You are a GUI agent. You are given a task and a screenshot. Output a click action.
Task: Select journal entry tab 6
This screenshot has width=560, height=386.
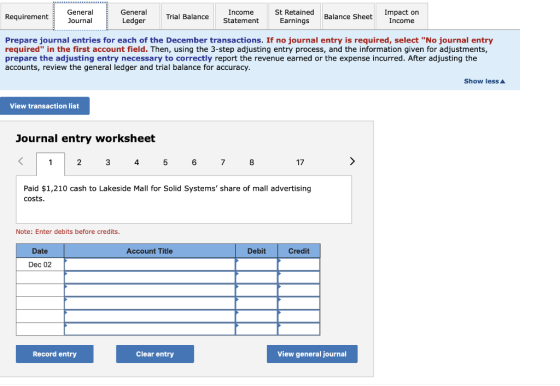point(194,162)
